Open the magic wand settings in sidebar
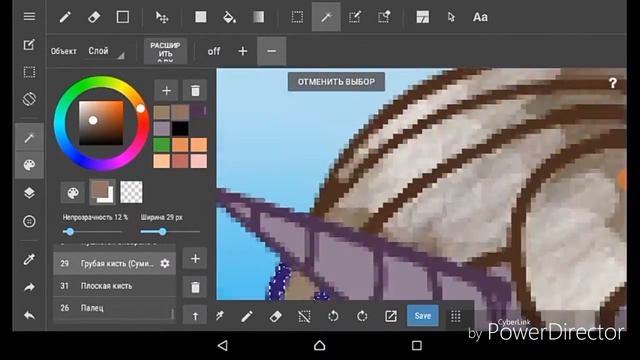The image size is (640, 360). (29, 138)
